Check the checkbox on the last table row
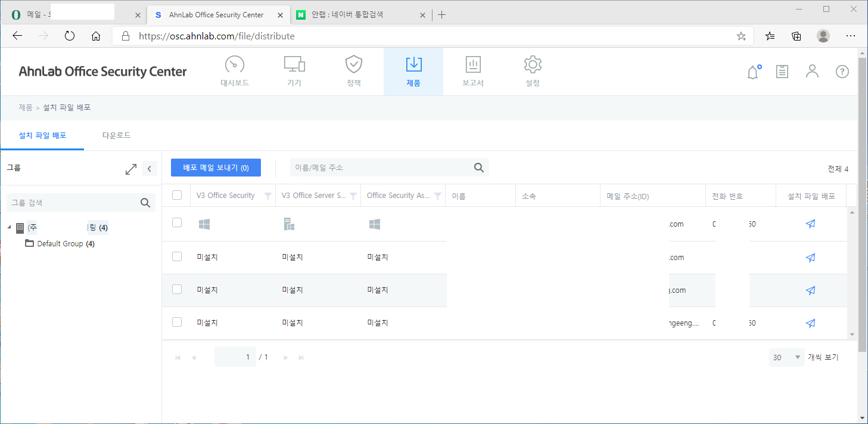Screen dimensions: 868x424 176,321
